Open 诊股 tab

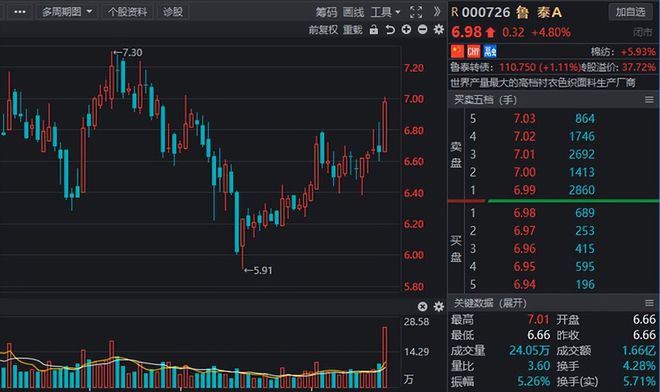coord(173,12)
